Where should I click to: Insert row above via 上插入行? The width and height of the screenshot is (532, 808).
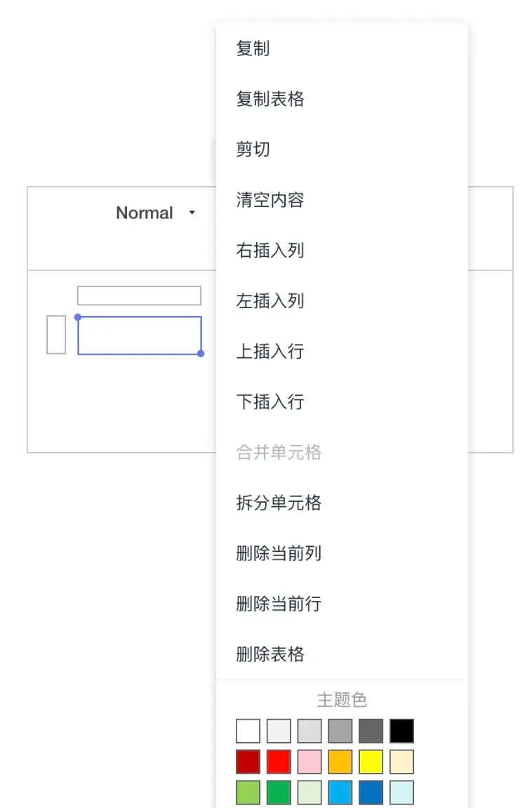click(x=270, y=352)
